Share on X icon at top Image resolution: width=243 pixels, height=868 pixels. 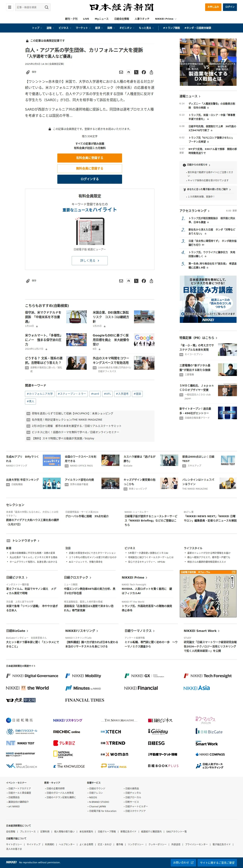pos(136,72)
